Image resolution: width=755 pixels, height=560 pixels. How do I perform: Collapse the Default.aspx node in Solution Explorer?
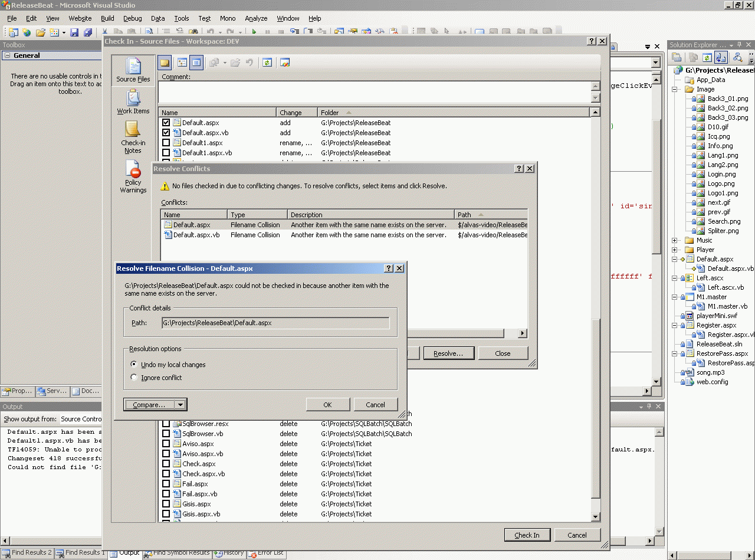675,259
